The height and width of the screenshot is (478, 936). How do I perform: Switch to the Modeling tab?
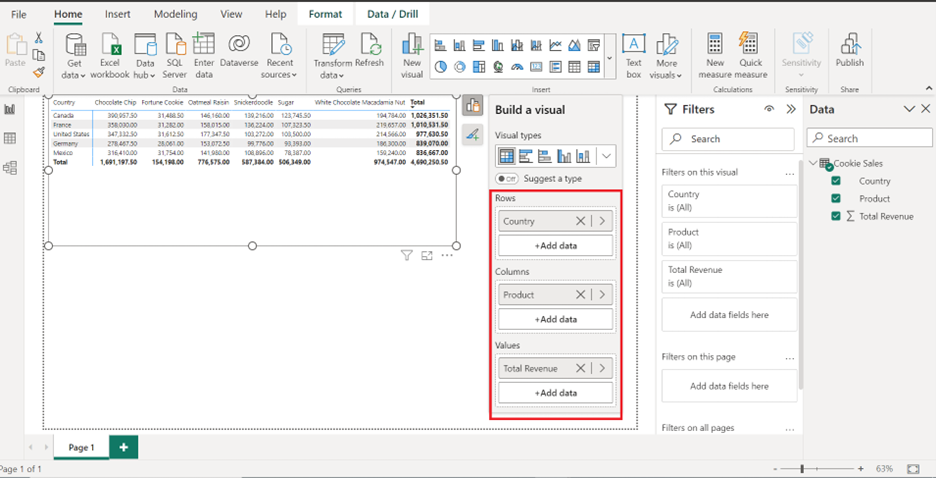(x=176, y=14)
